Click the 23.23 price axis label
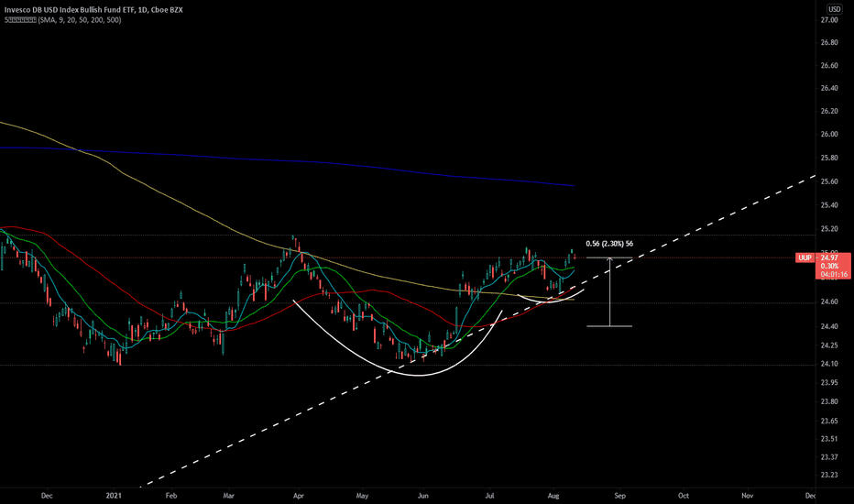 (x=829, y=475)
